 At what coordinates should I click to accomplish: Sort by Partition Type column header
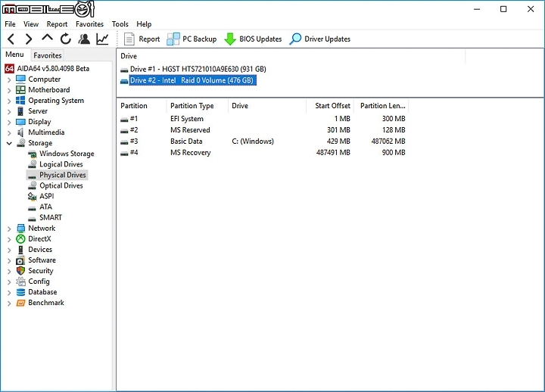(198, 106)
